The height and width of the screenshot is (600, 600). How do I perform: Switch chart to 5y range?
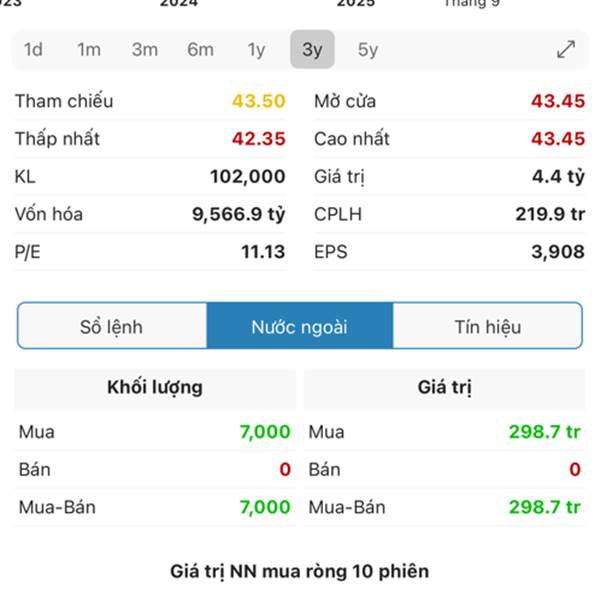368,49
